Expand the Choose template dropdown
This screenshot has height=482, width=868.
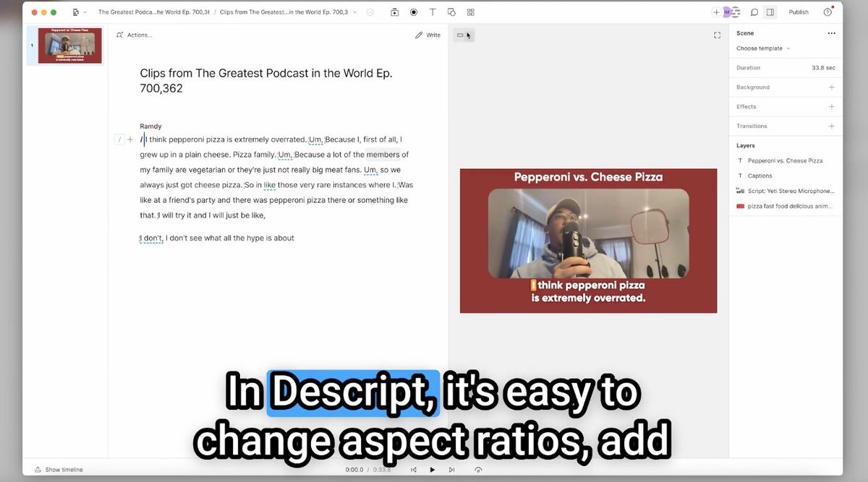763,48
